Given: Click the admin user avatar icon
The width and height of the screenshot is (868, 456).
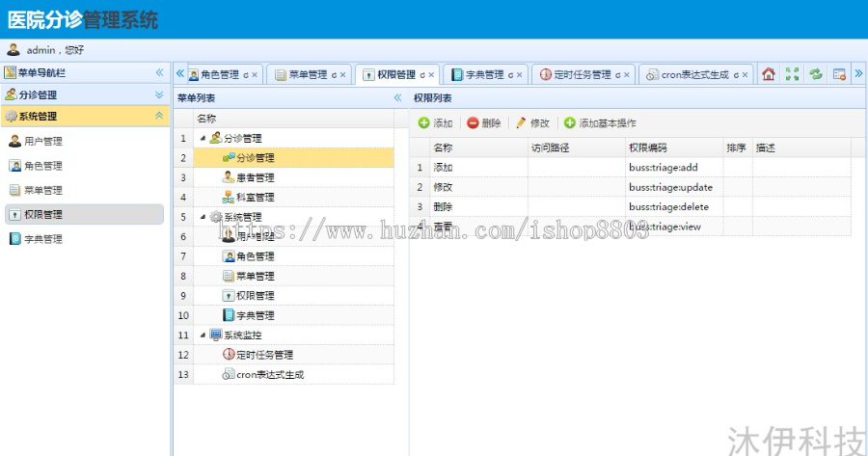Looking at the screenshot, I should pos(14,50).
